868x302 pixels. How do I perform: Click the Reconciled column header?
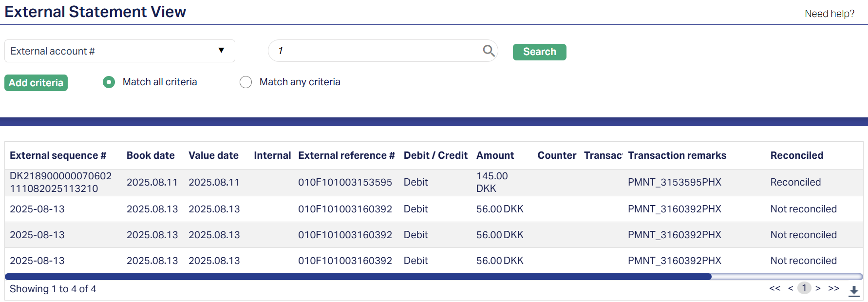click(796, 155)
